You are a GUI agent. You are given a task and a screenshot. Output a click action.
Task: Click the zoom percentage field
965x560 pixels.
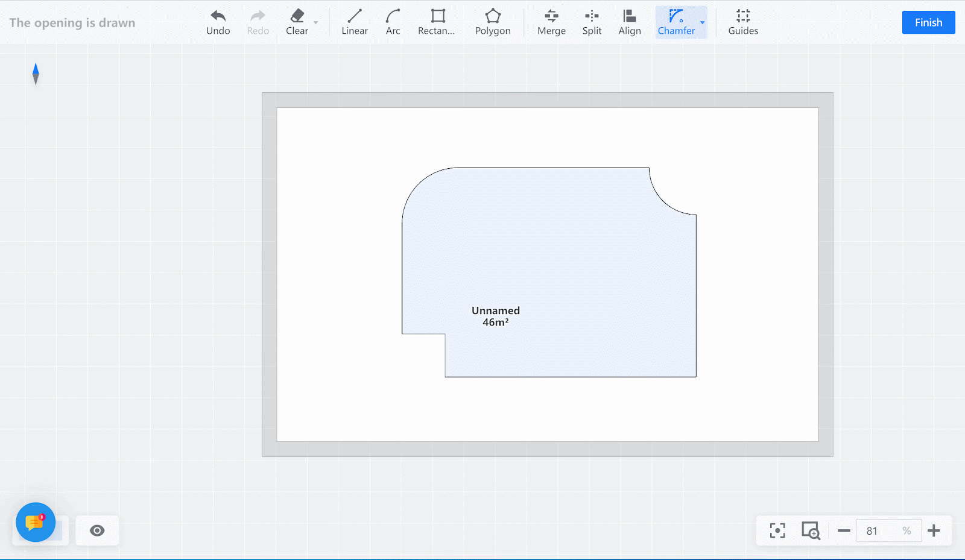pos(879,530)
